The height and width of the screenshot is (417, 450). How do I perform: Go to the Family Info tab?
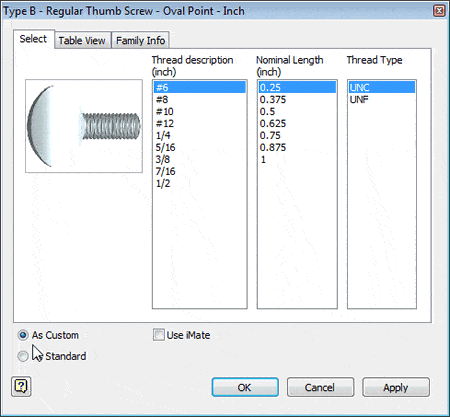click(140, 41)
